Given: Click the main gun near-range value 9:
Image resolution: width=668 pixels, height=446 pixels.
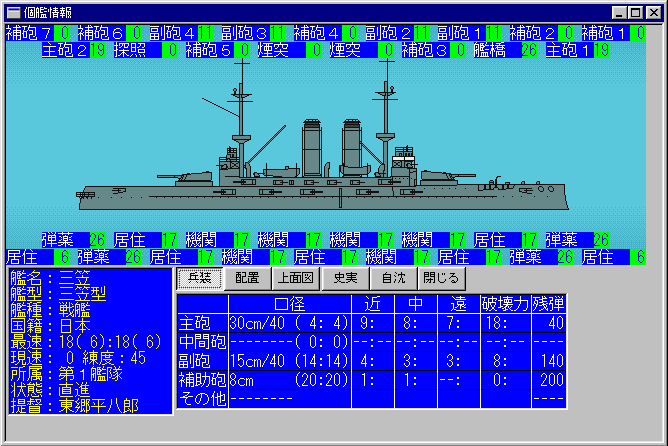Looking at the screenshot, I should click(373, 323).
